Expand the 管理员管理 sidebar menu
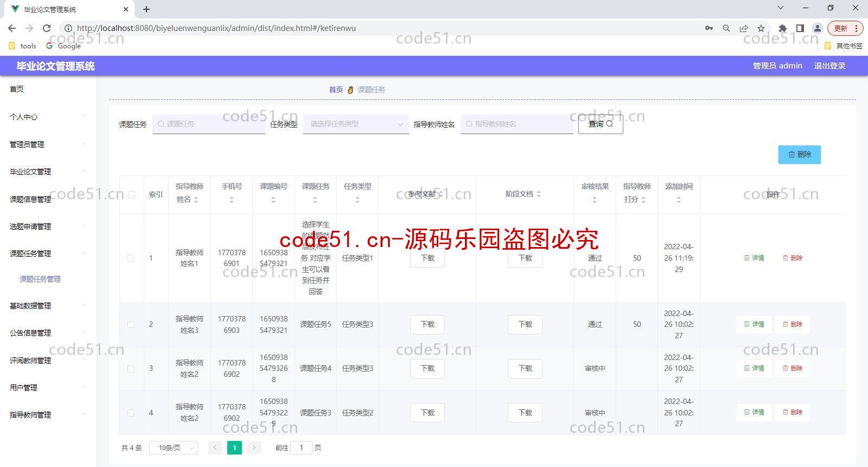Screen dimensions: 868x467 coord(48,144)
